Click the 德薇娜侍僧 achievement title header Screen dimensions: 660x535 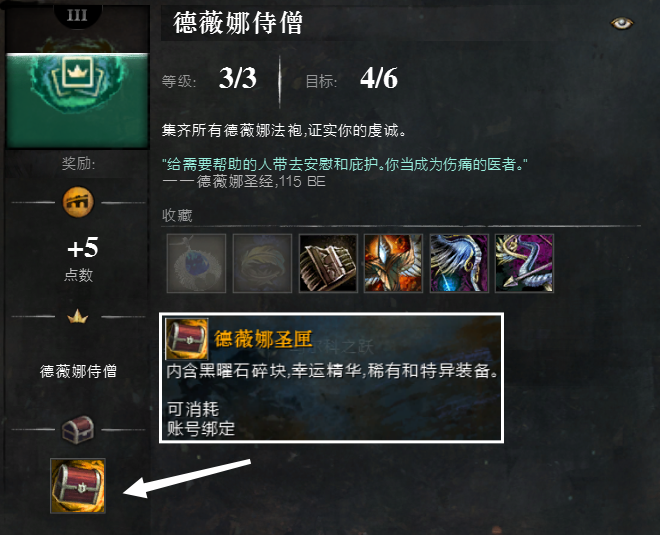click(x=238, y=22)
